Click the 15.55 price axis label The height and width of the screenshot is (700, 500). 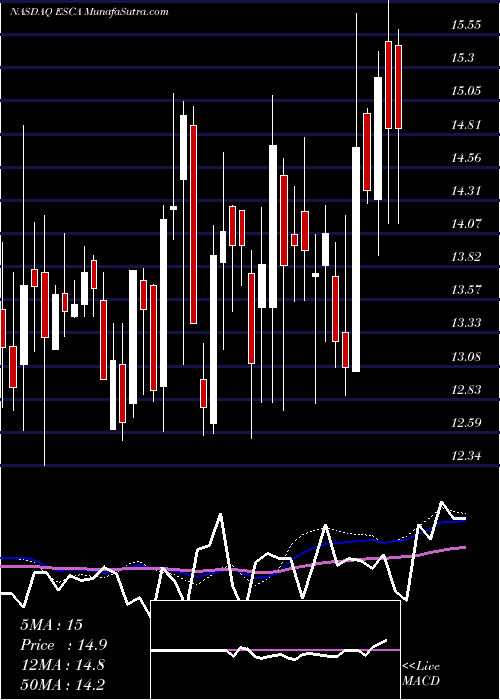466,25
